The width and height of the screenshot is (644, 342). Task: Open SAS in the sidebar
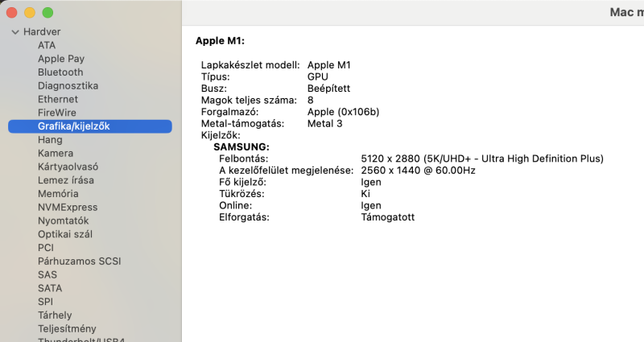(47, 275)
